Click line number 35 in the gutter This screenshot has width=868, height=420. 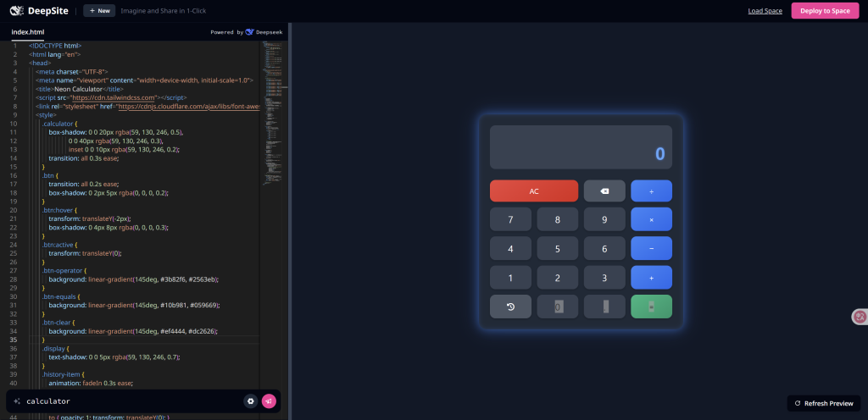point(14,340)
